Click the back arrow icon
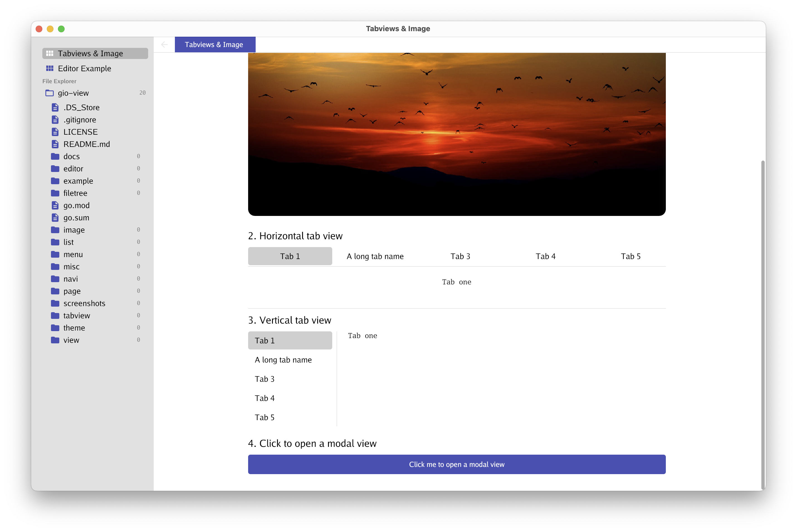797x532 pixels. pyautogui.click(x=164, y=45)
